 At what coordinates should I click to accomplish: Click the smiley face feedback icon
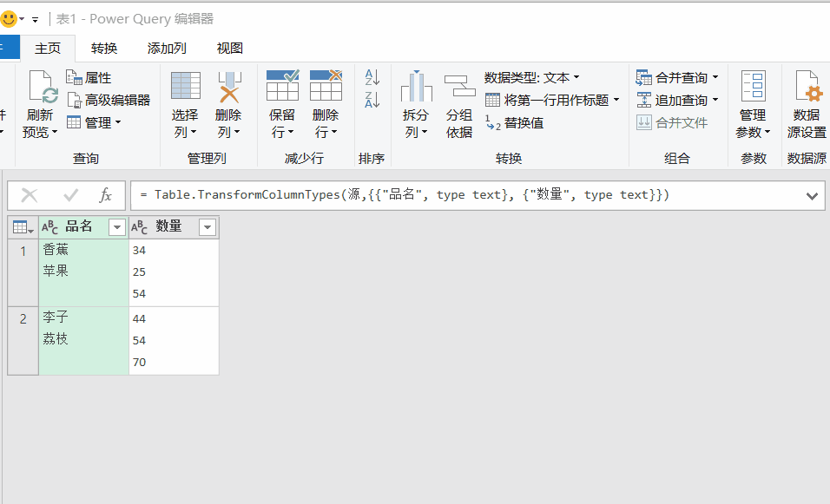[9, 20]
